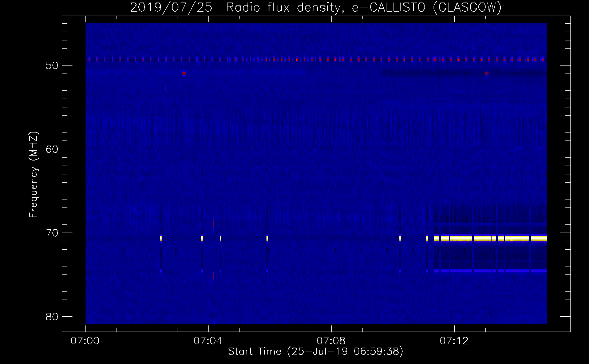Click the '70' frequency tick label
This screenshot has width=589, height=364.
(52, 233)
